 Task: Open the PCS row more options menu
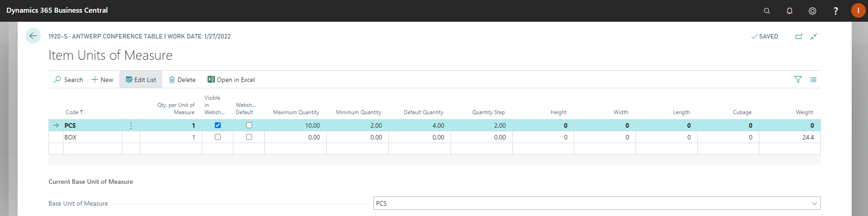[131, 125]
